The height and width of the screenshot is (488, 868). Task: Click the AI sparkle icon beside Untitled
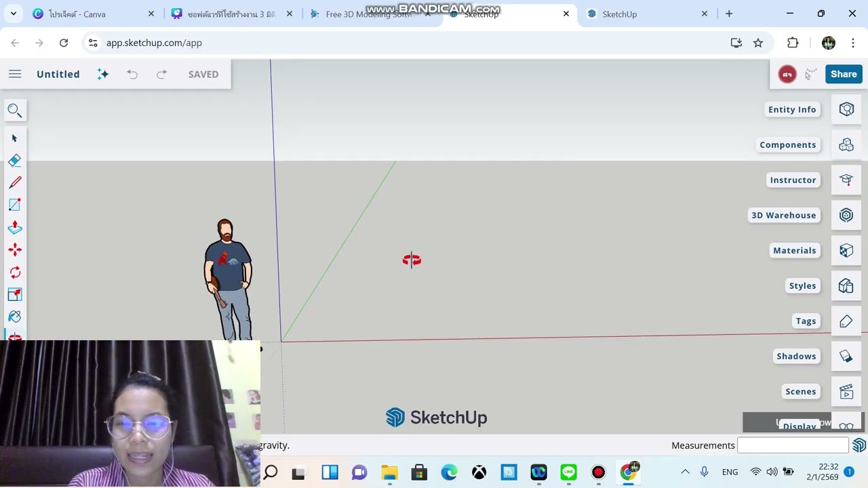tap(102, 74)
